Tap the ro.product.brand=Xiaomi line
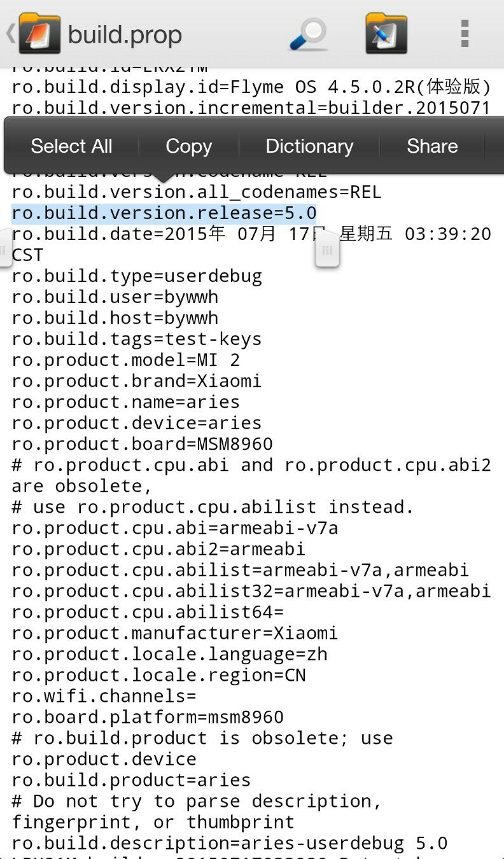Viewport: 504px width, 859px height. 137,381
